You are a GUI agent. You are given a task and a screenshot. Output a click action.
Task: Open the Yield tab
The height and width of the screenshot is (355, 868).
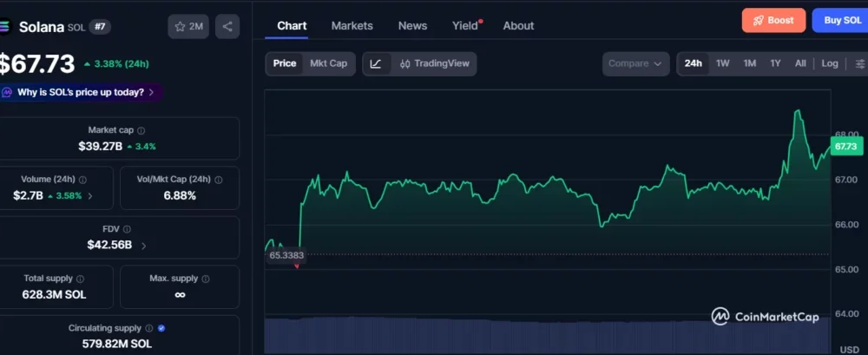(x=465, y=26)
